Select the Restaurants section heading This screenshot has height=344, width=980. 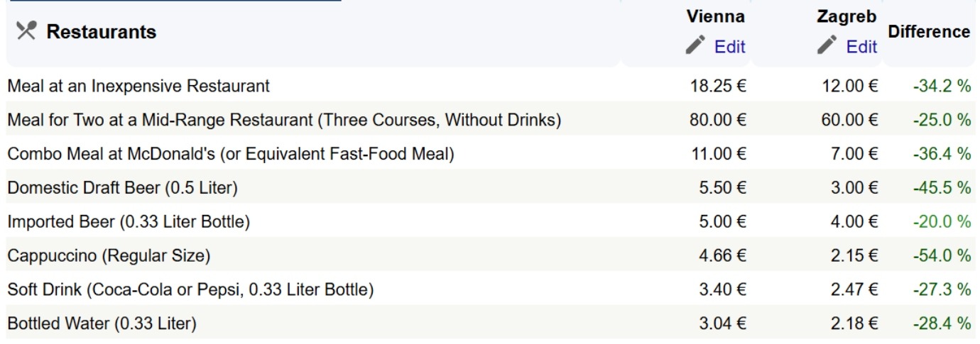102,32
